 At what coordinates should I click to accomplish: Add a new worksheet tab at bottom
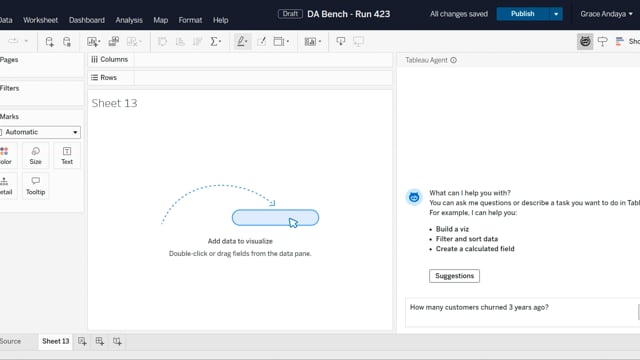(x=82, y=341)
